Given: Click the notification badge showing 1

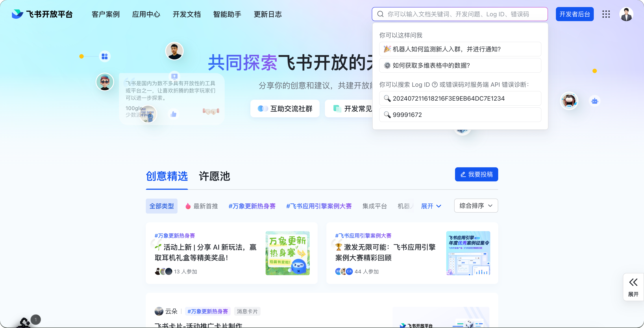Looking at the screenshot, I should pyautogui.click(x=35, y=319).
